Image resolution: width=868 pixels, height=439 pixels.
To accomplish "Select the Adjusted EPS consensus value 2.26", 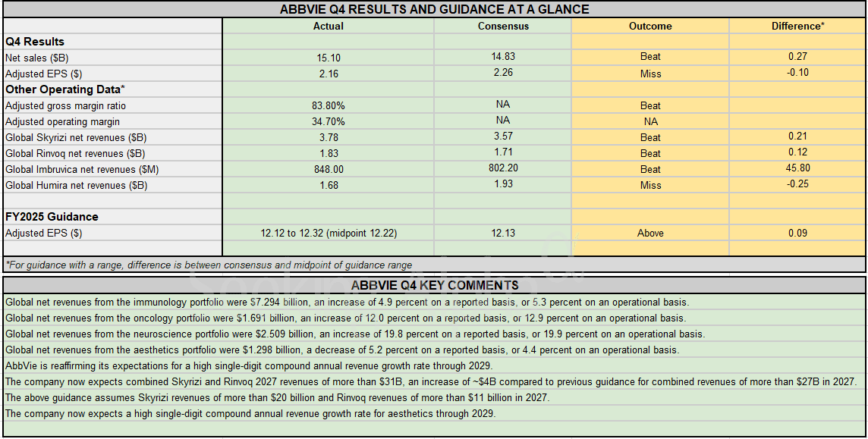I will pos(502,73).
